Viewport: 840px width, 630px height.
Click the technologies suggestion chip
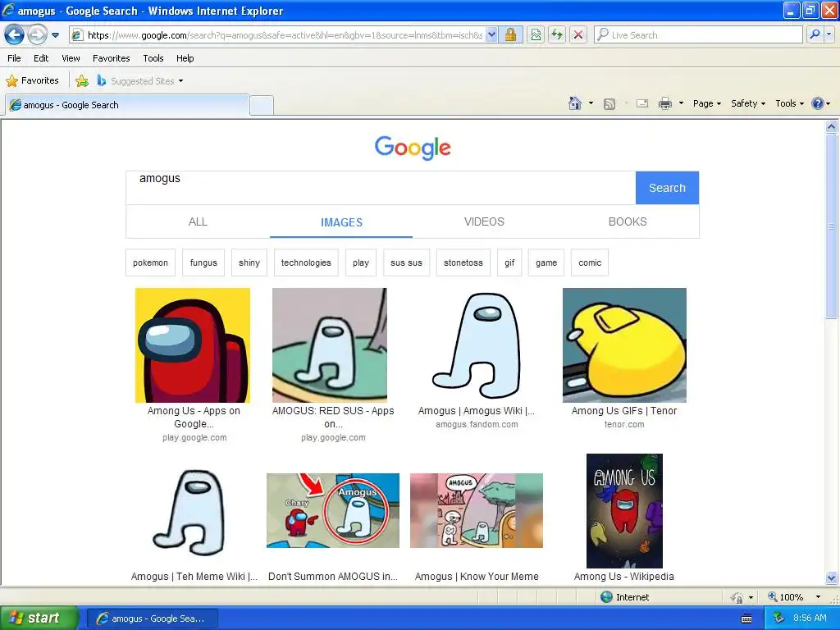pos(306,262)
